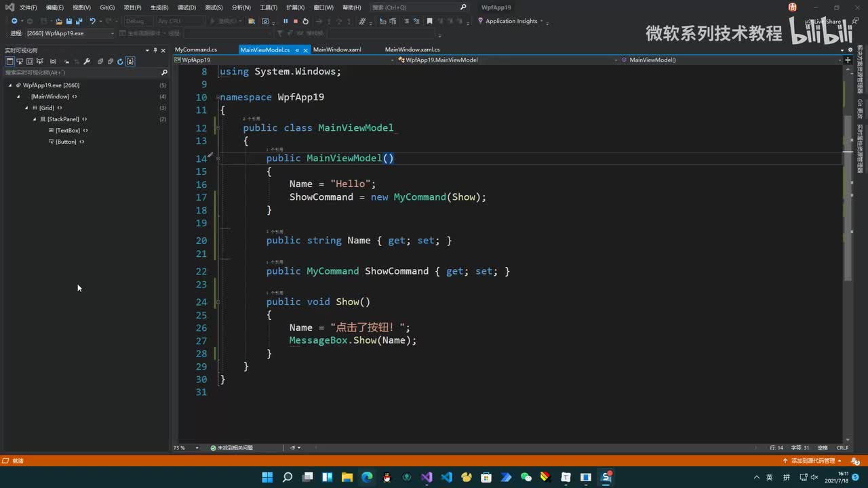Collapse the WpfApp19.exe [2660] tree node
Screen dimensions: 868x488
10,85
